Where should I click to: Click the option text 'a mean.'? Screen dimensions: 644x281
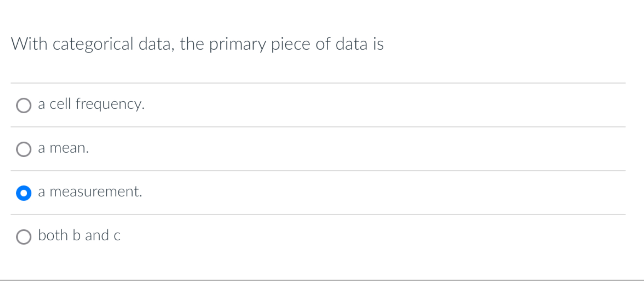[63, 148]
